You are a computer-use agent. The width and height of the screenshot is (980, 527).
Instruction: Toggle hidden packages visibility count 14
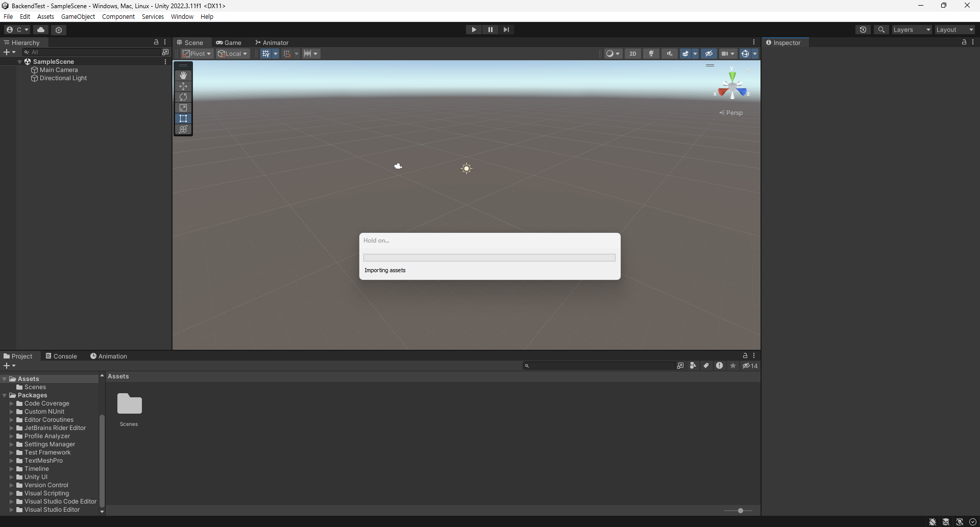point(750,366)
